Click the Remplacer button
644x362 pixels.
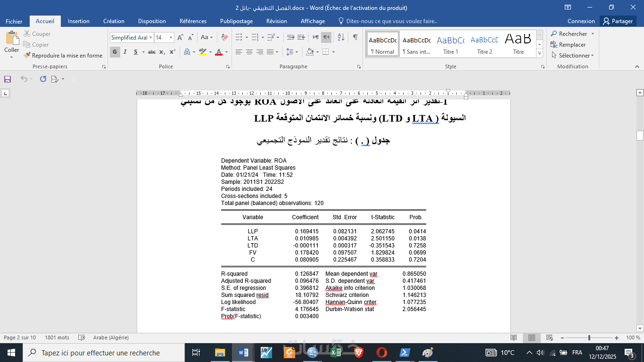tap(568, 45)
